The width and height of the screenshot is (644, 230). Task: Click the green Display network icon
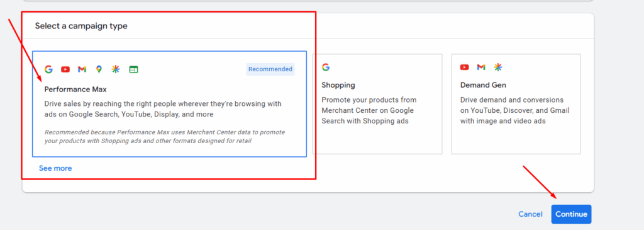(x=133, y=69)
